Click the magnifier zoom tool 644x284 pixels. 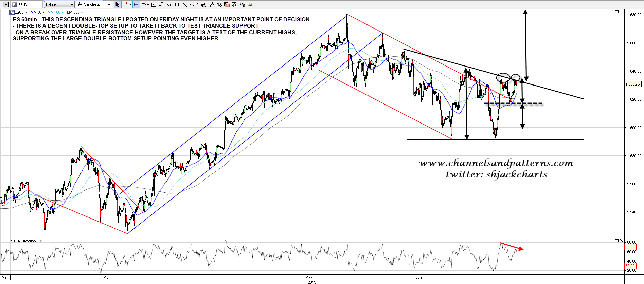click(x=169, y=5)
